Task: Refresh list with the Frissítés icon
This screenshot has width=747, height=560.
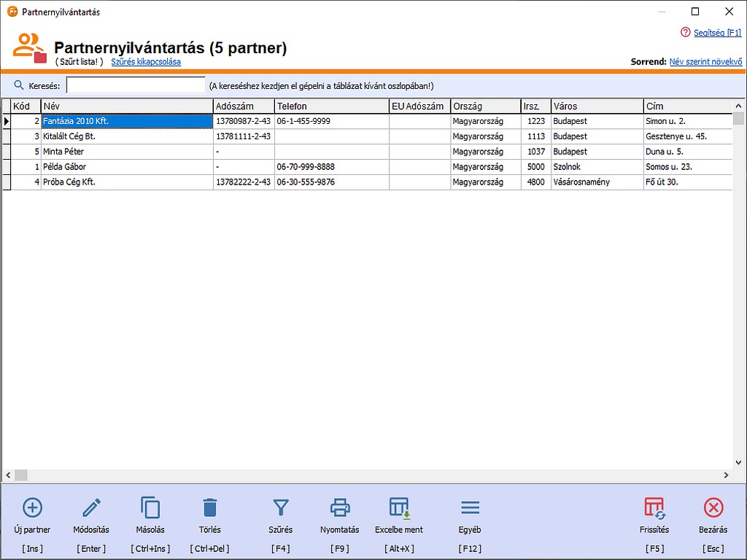Action: tap(654, 507)
